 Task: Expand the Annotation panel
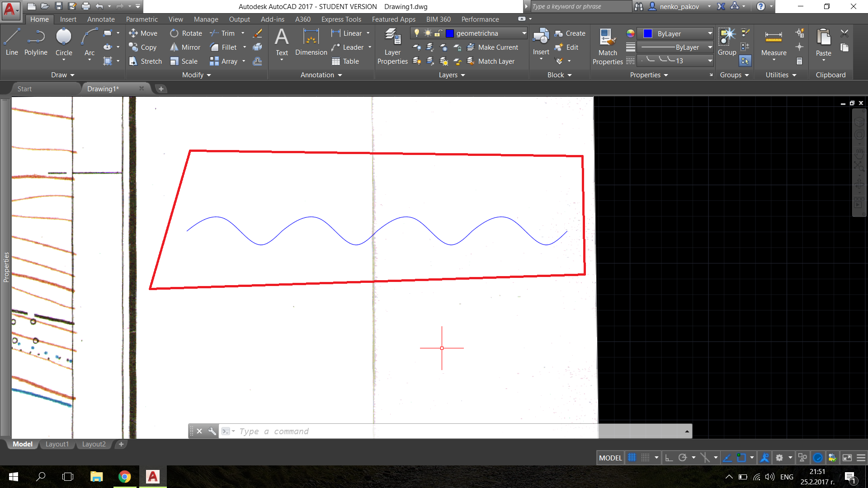[321, 75]
